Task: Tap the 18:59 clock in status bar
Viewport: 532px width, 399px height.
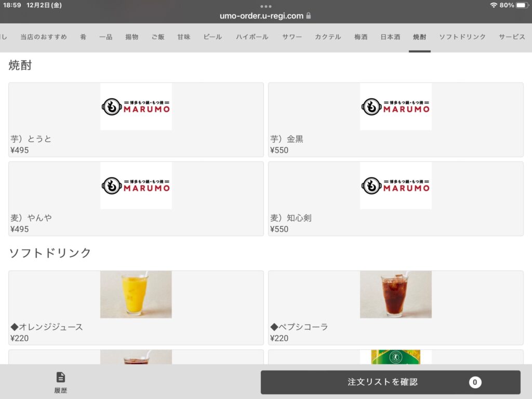Action: [12, 5]
